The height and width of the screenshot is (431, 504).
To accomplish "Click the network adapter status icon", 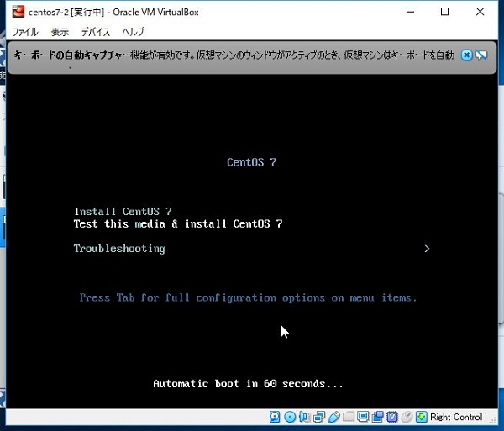I will pos(319,417).
